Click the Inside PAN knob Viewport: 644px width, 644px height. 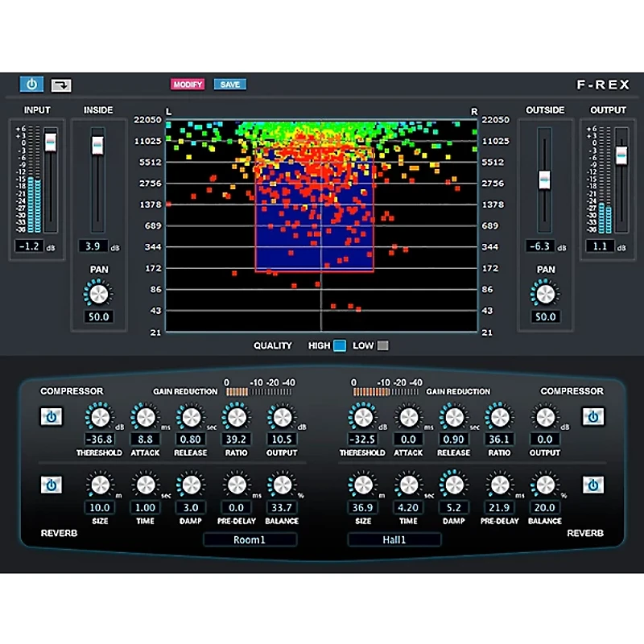(x=98, y=293)
